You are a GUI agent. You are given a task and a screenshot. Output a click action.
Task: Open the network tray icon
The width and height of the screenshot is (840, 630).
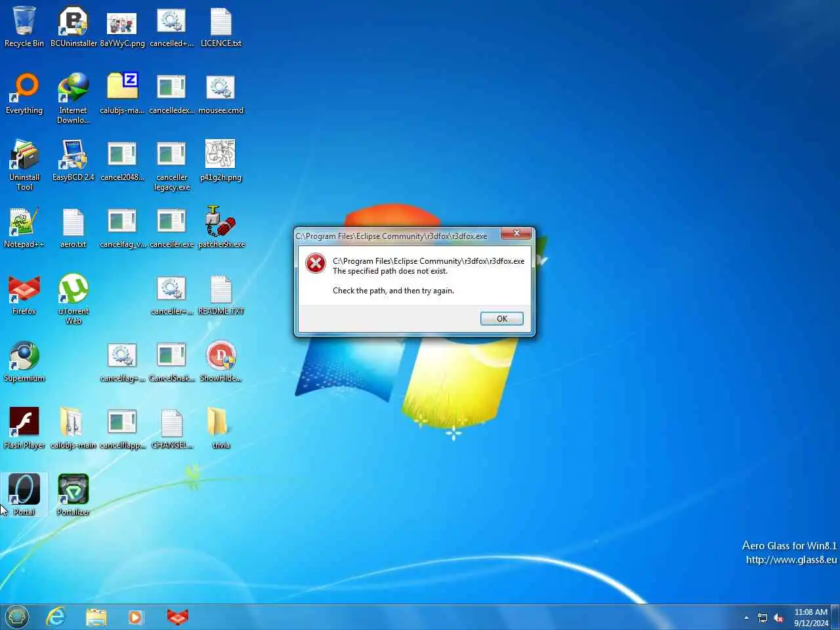pyautogui.click(x=763, y=618)
